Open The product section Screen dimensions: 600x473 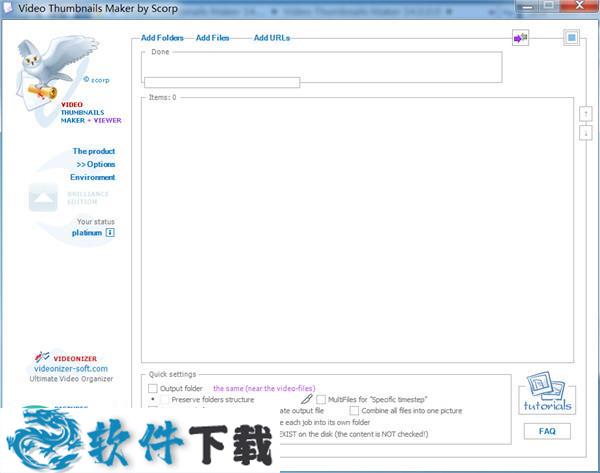[x=94, y=151]
